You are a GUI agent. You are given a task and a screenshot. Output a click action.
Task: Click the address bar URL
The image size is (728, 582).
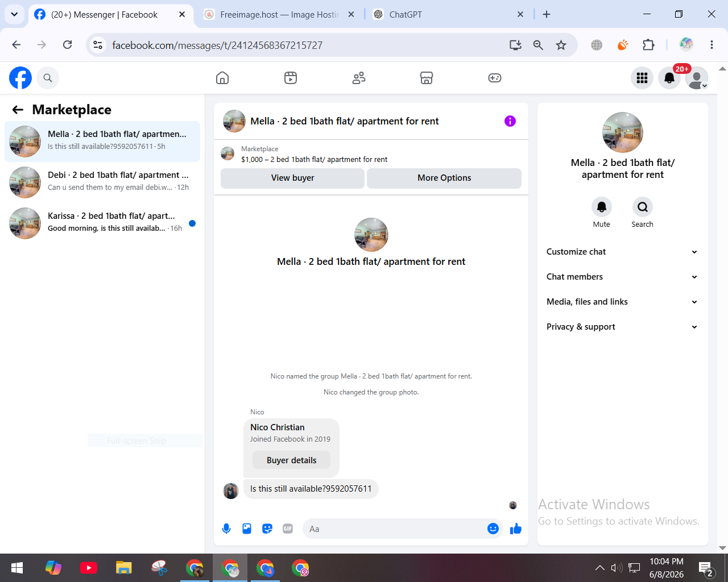coord(217,45)
